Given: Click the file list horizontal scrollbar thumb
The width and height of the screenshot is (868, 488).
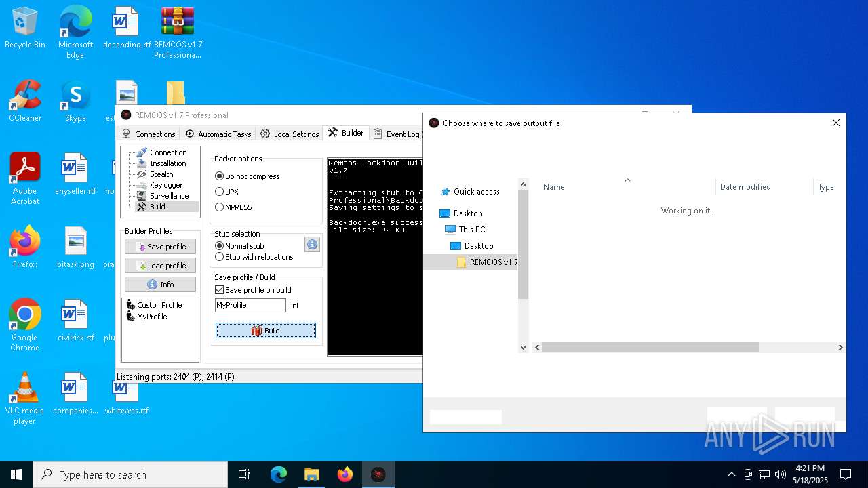Looking at the screenshot, I should [650, 348].
